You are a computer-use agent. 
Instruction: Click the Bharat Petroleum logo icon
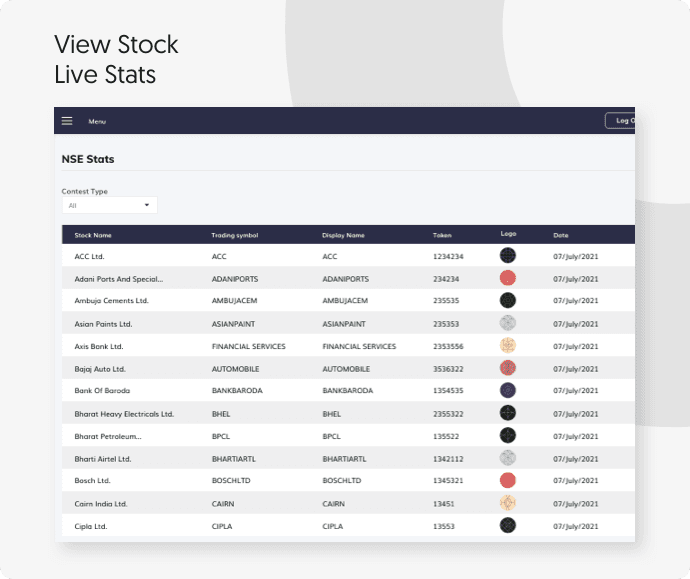[x=508, y=435]
